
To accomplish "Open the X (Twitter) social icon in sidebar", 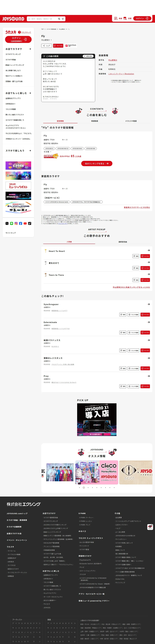I will click(7, 224).
